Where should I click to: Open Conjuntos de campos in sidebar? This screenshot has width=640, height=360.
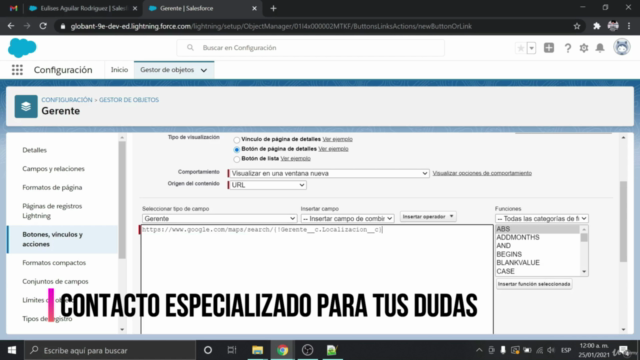click(55, 281)
